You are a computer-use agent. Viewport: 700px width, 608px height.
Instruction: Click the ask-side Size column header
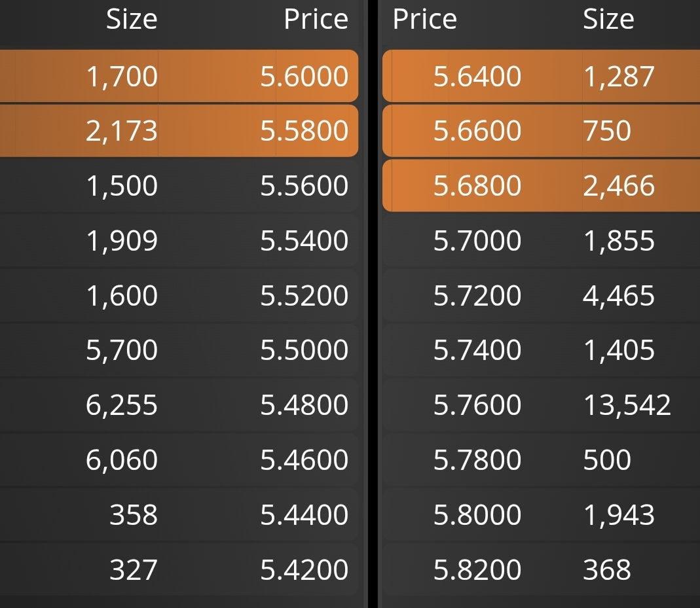click(x=608, y=19)
